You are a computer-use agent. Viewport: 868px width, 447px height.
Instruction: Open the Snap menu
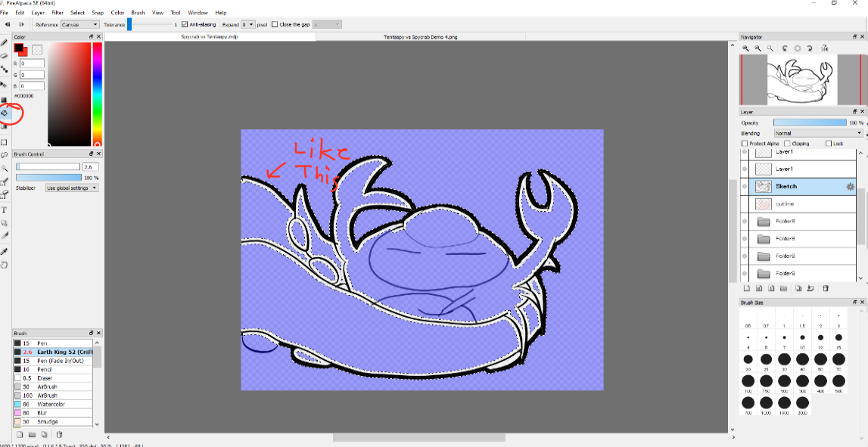[x=98, y=12]
